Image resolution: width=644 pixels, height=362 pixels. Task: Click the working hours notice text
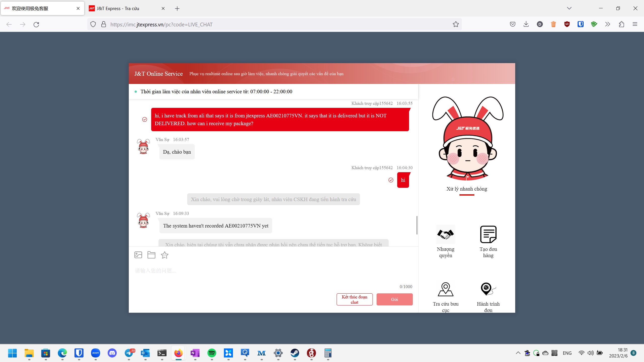[216, 92]
